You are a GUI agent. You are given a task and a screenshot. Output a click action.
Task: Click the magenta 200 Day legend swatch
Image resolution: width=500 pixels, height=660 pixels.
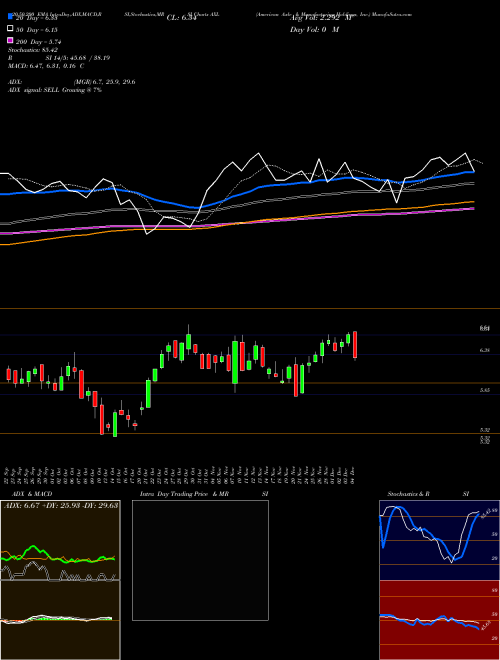[10, 40]
